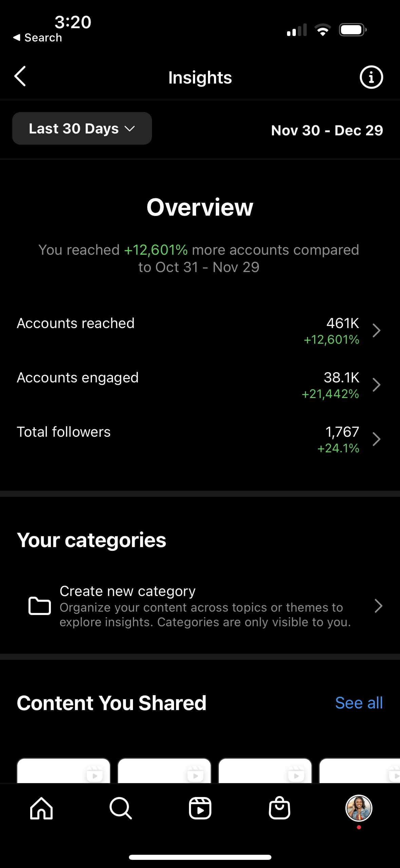Tap the Nov 30 - Dec 29 date range
This screenshot has height=868, width=400.
[x=327, y=130]
